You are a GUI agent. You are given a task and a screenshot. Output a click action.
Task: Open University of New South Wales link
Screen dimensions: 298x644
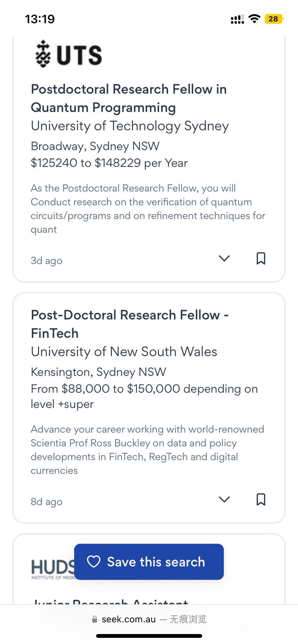pyautogui.click(x=124, y=352)
